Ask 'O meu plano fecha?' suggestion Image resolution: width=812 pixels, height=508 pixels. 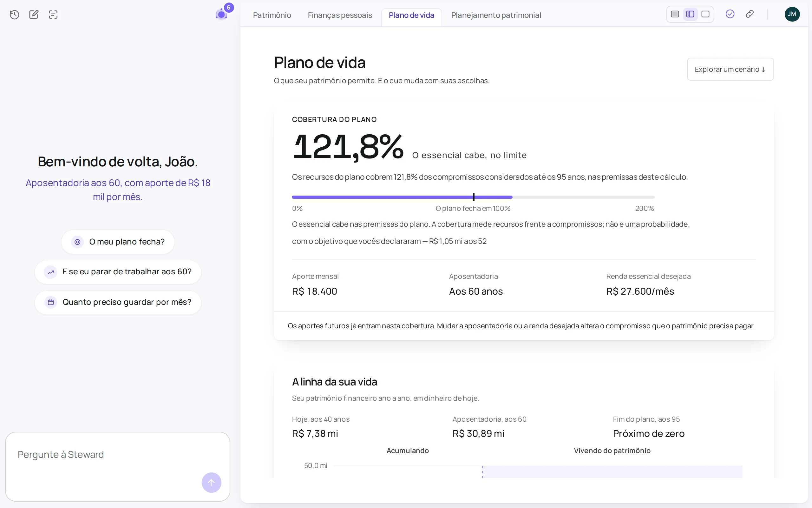pos(118,242)
